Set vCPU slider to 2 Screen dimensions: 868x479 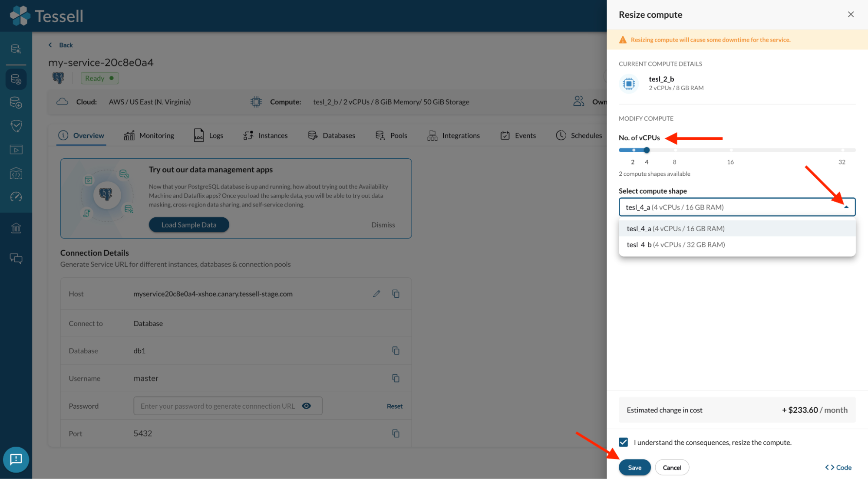633,150
